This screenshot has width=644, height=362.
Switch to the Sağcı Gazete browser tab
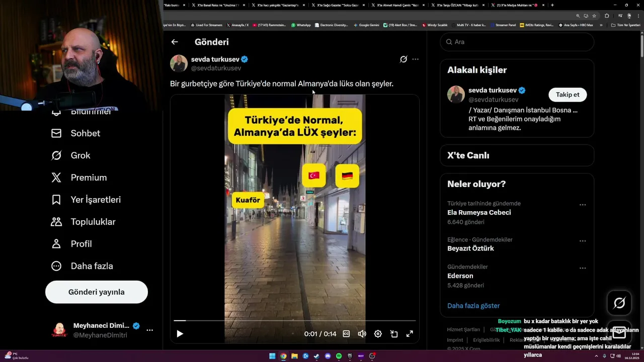click(x=338, y=5)
